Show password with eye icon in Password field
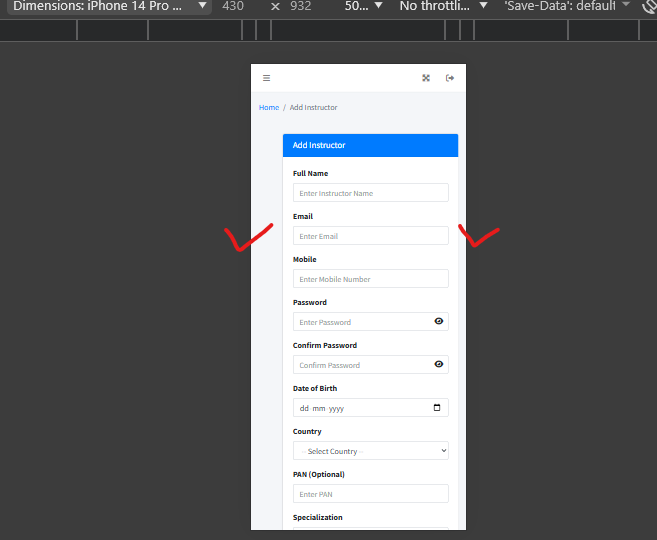The image size is (657, 540). [x=438, y=321]
